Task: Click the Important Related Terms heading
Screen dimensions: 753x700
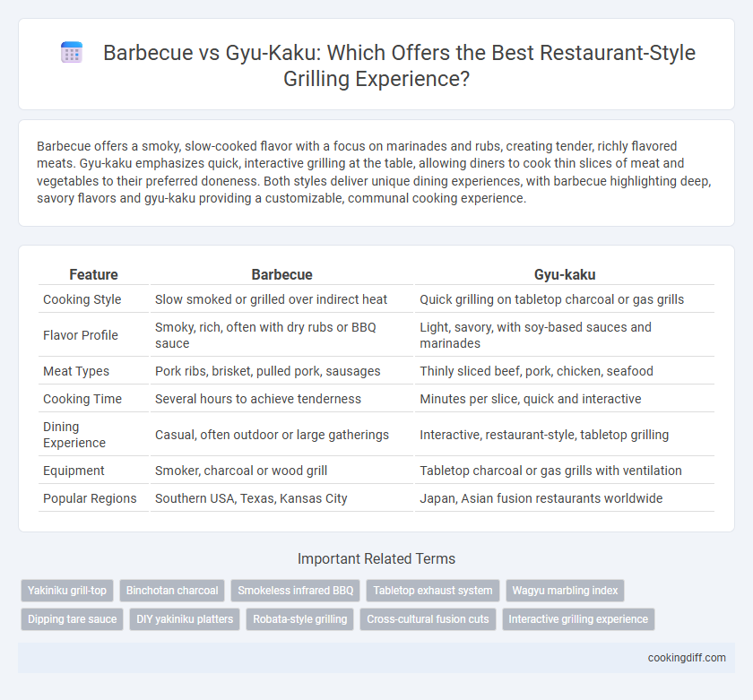Action: [x=376, y=559]
